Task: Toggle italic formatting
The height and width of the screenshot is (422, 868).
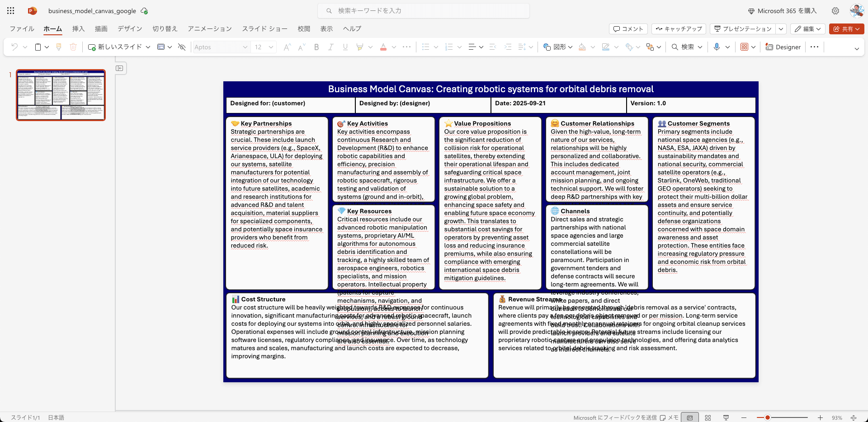Action: coord(331,47)
